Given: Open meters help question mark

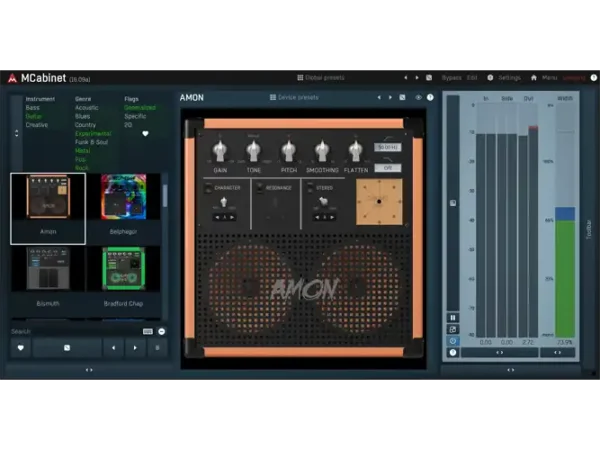Looking at the screenshot, I should point(453,352).
